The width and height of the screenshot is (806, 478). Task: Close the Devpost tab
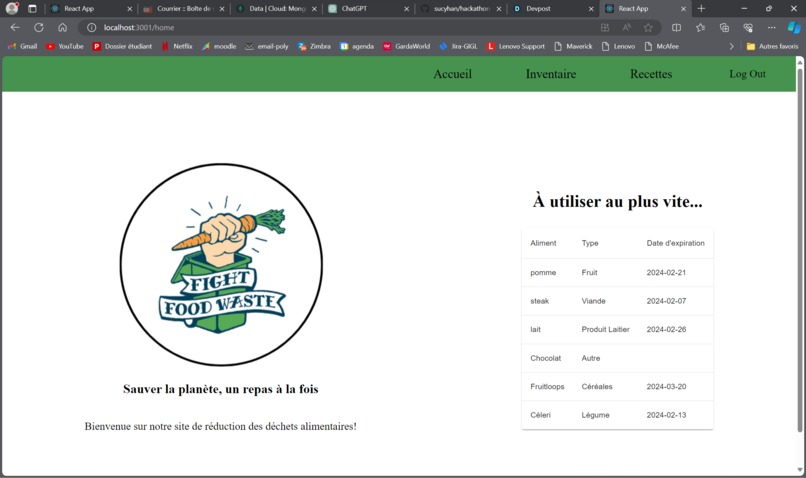[x=591, y=9]
